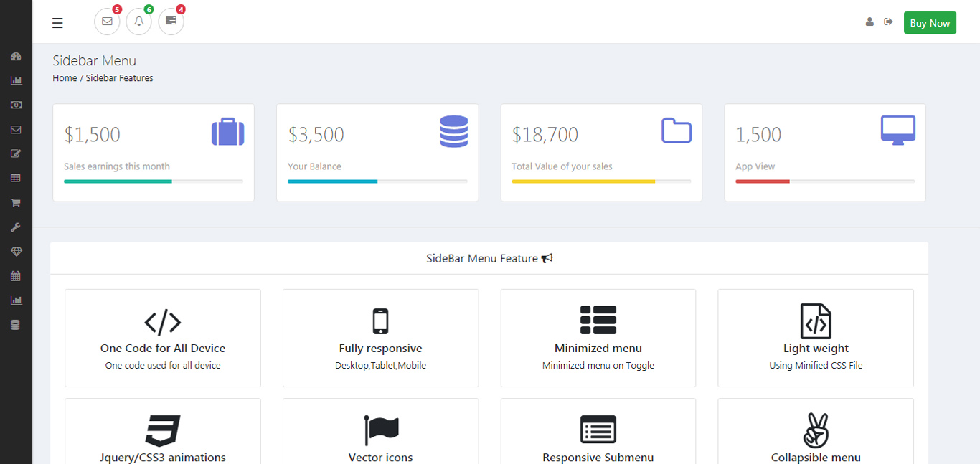980x464 pixels.
Task: Click the 'Total Value of your sales' label
Action: tap(562, 166)
